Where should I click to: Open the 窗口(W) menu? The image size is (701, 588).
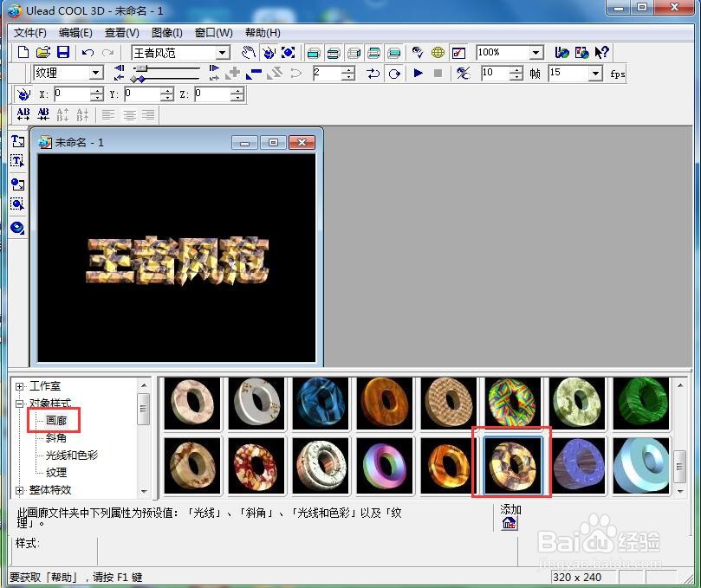pos(214,33)
